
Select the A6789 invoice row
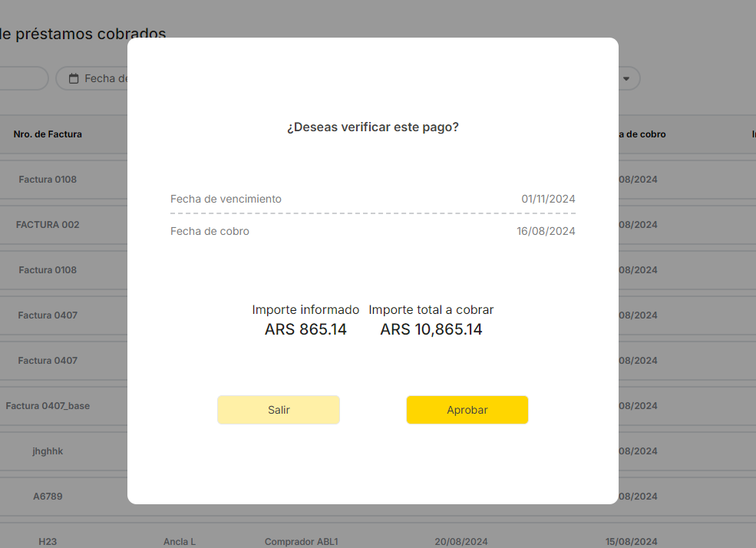(48, 497)
